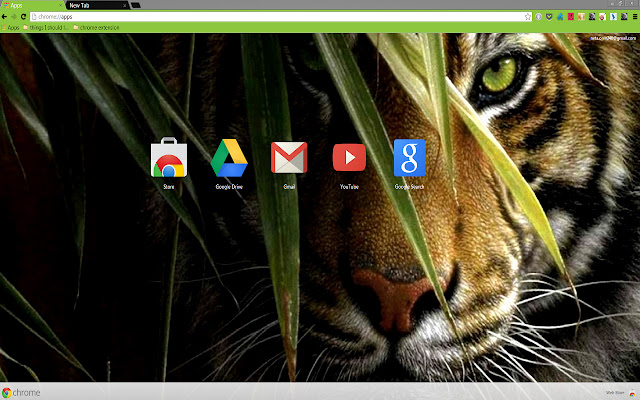Click the orange extension icon

pos(581,17)
